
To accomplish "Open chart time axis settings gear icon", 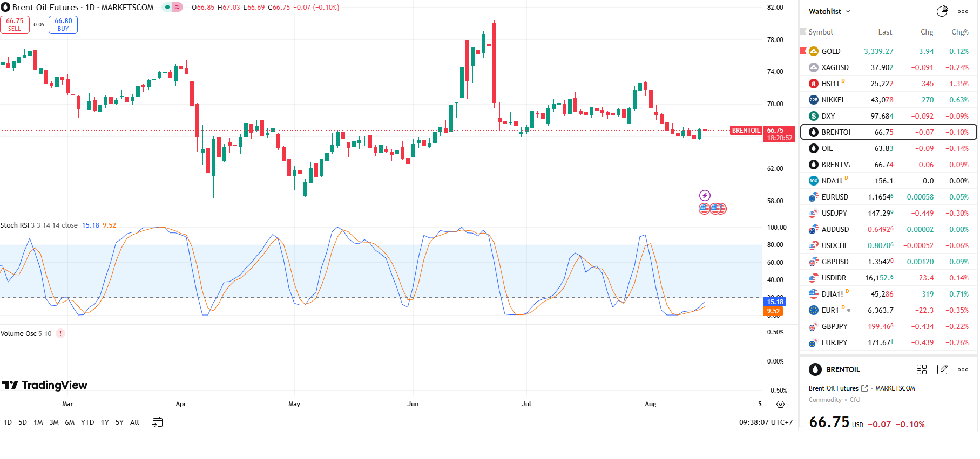I will tap(780, 404).
